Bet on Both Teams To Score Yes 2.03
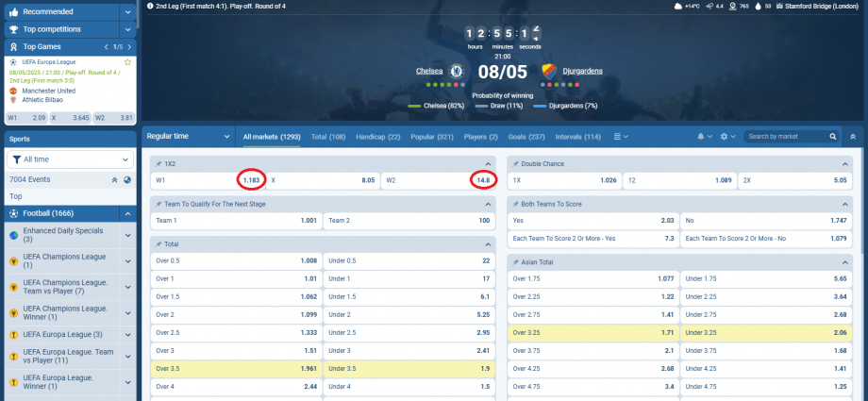This screenshot has height=401, width=868. (593, 221)
